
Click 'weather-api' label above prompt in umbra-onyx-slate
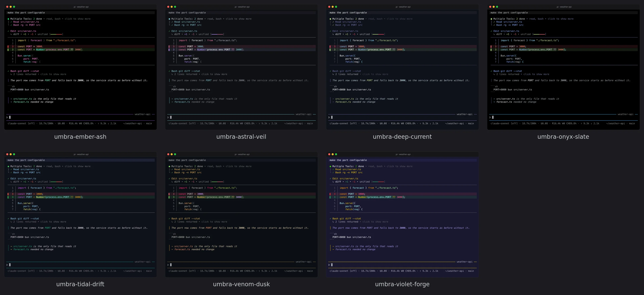[625, 114]
